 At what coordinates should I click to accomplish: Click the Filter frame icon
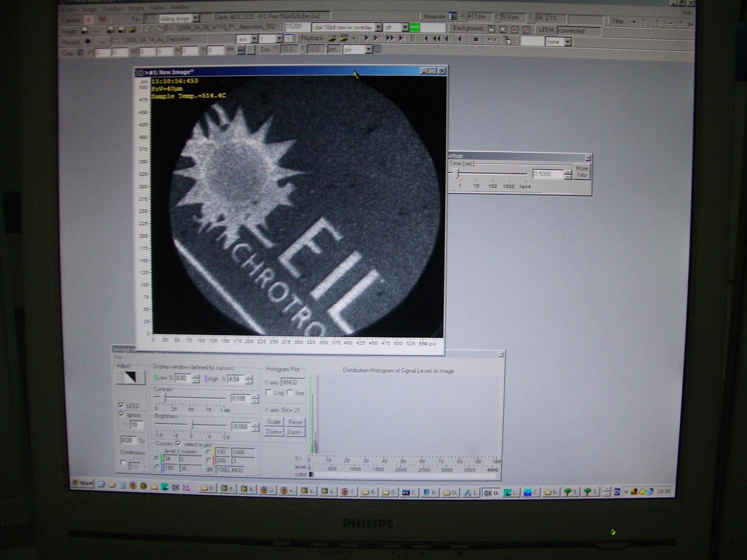[x=645, y=23]
